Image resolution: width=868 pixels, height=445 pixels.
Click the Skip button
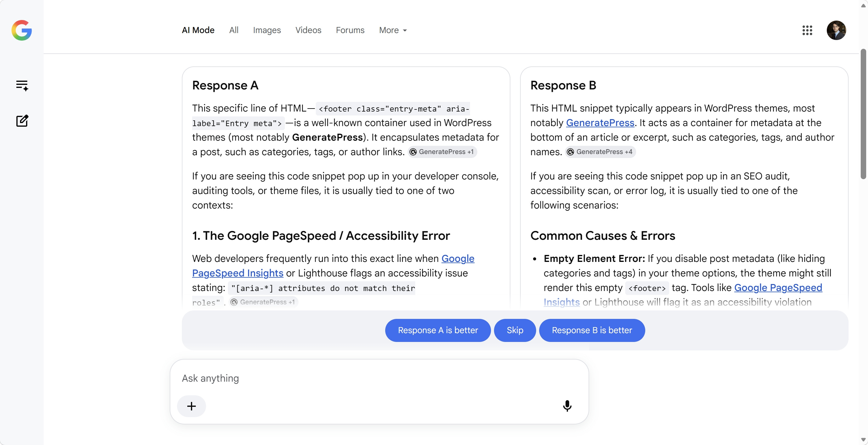click(x=515, y=330)
